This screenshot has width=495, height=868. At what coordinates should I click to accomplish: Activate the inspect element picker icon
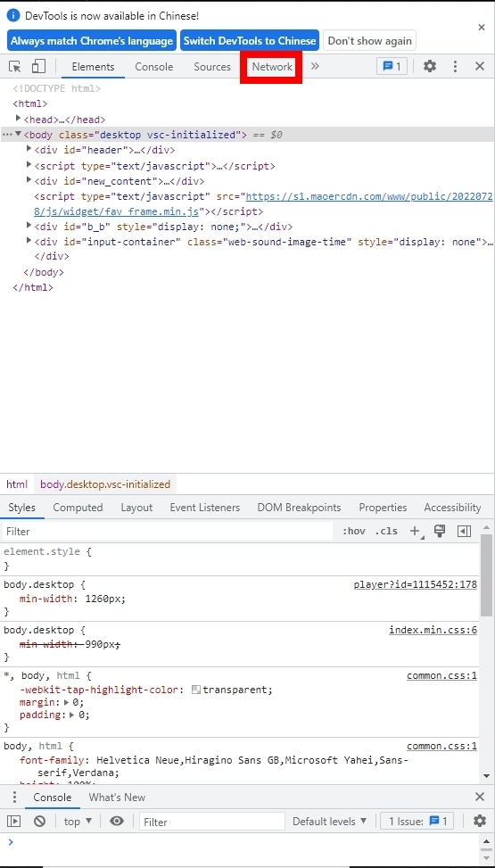coord(15,67)
